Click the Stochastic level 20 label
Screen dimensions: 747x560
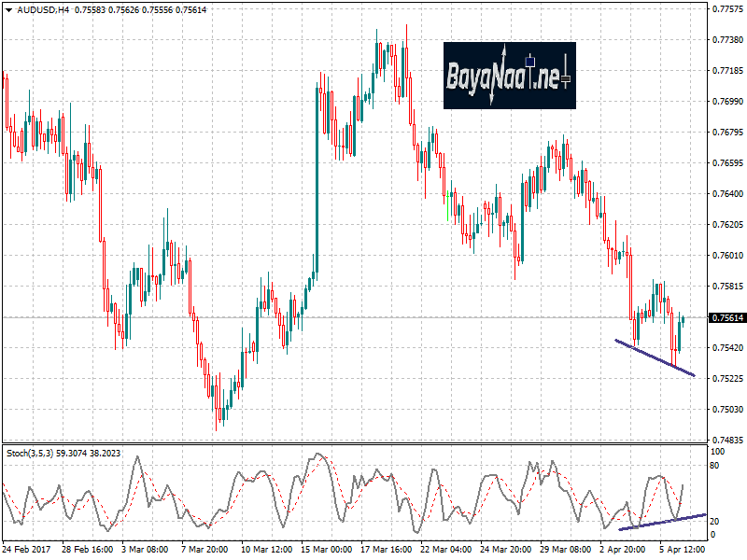716,521
